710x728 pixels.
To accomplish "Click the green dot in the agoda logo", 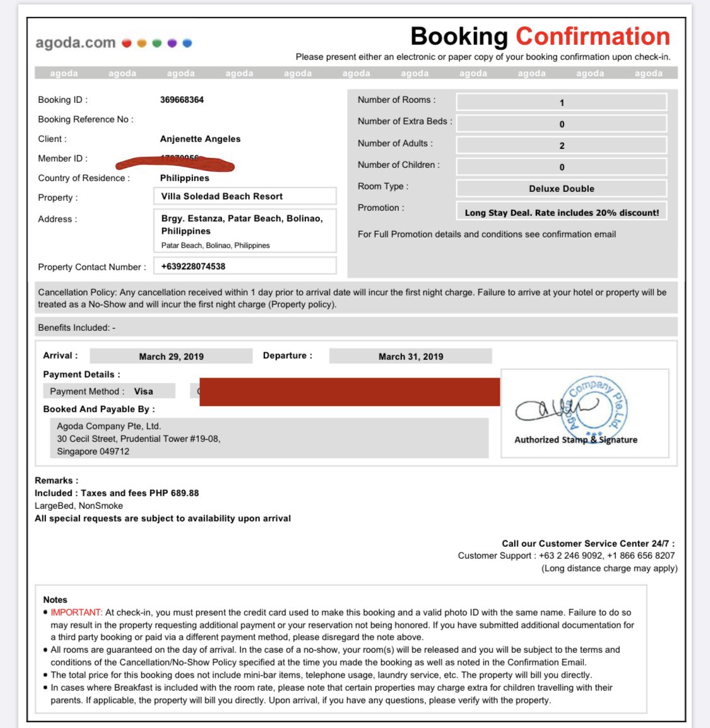I will [x=157, y=43].
